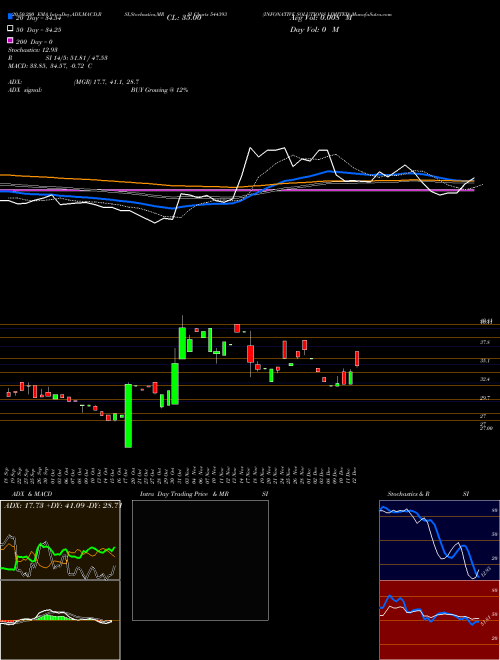This screenshot has height=660, width=500.
Task: Open the ADX indicator chart panel
Action: pyautogui.click(x=60, y=540)
